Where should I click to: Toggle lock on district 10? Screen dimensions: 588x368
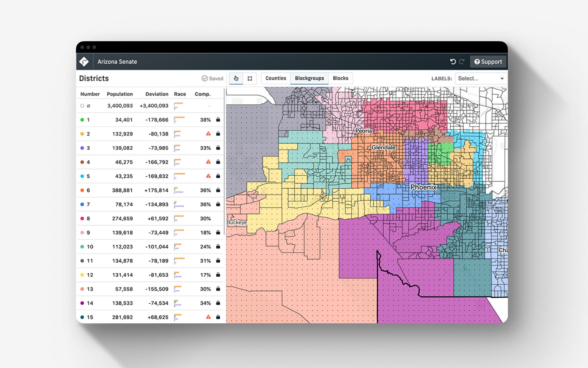click(x=218, y=247)
